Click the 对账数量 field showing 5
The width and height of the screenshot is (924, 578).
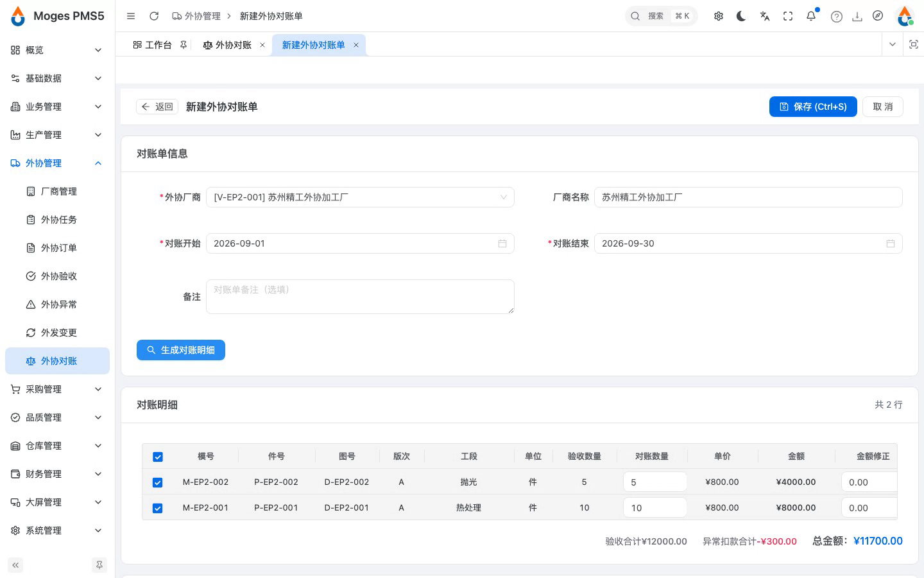coord(654,482)
